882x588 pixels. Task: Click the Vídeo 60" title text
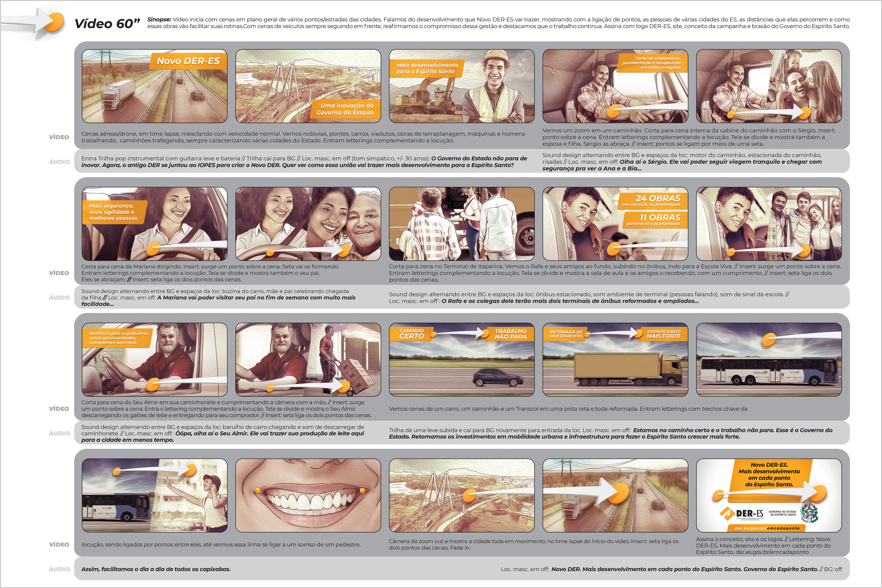(107, 23)
